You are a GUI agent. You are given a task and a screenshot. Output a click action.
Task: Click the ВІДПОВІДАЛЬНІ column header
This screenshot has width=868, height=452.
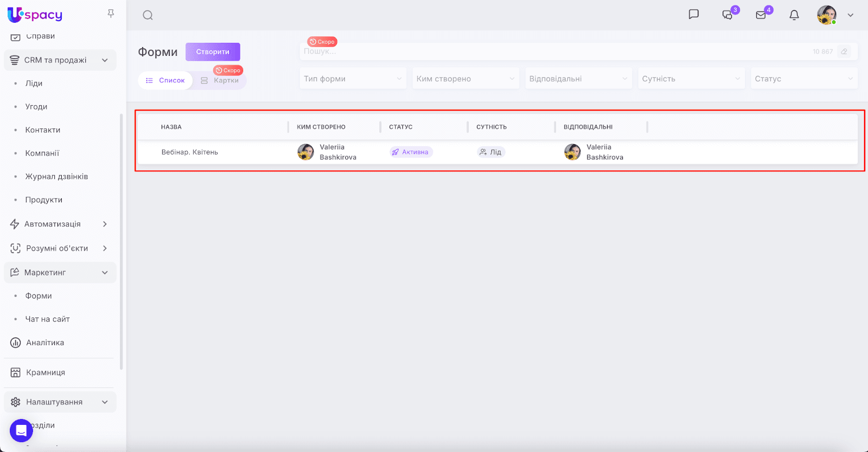click(x=588, y=127)
